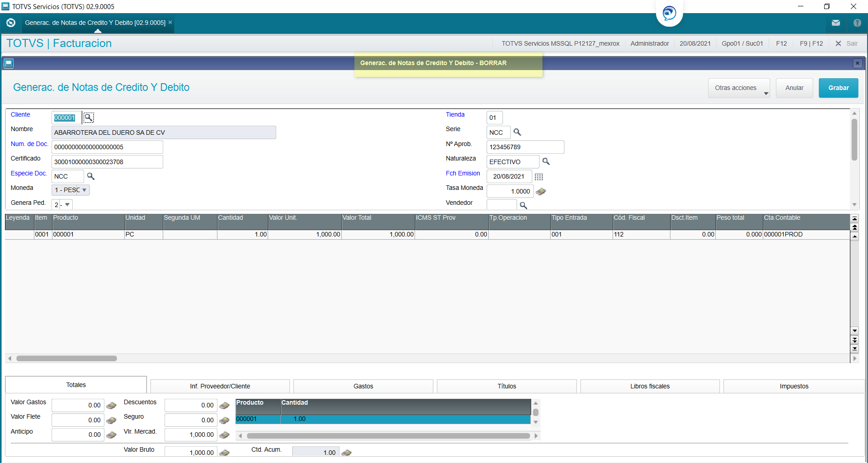
Task: Open calculator for Valor Bruto
Action: click(224, 453)
